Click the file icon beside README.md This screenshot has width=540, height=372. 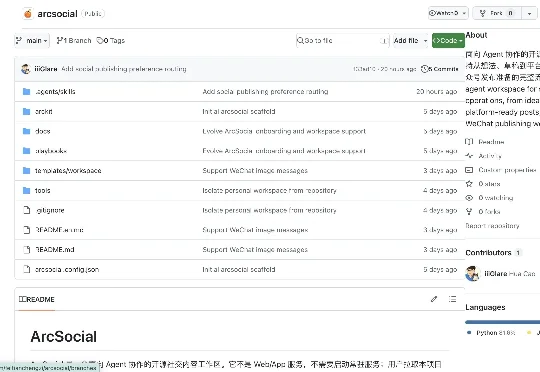coord(27,249)
